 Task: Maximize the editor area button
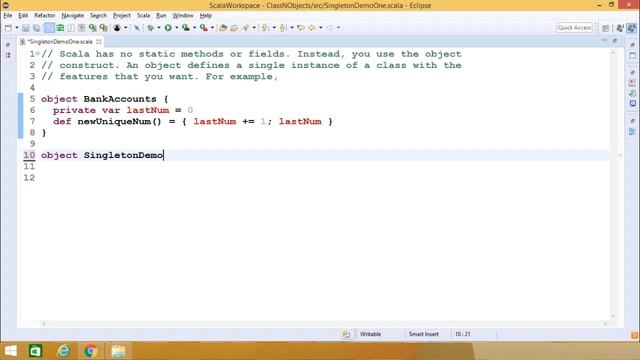click(615, 41)
